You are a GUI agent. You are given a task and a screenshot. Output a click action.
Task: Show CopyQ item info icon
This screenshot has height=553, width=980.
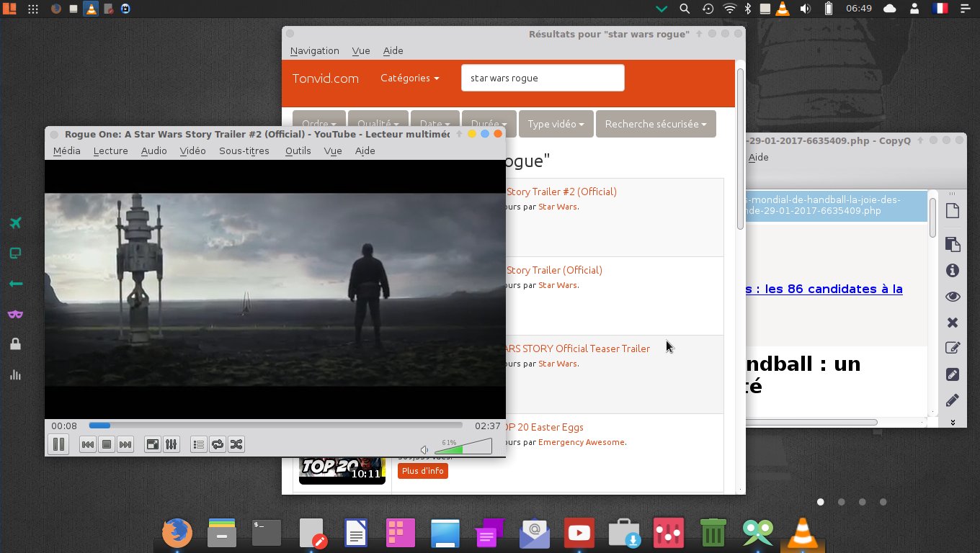click(x=952, y=271)
